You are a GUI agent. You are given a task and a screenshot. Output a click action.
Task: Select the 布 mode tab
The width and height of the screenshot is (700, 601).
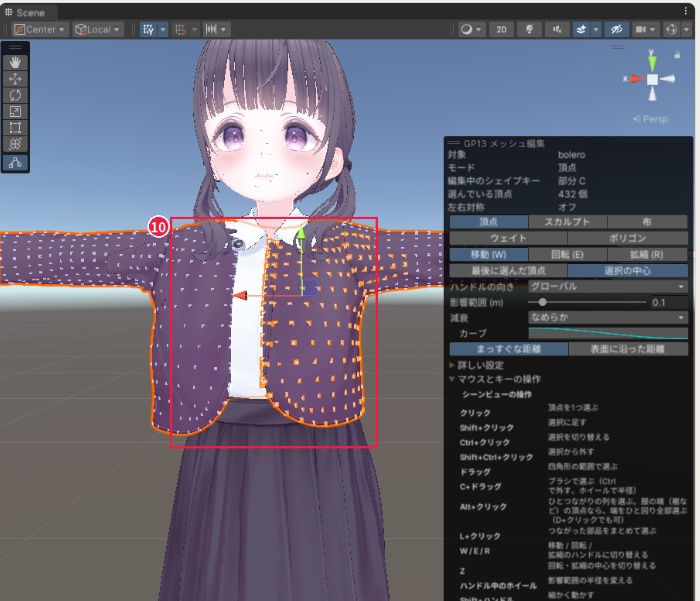[647, 222]
